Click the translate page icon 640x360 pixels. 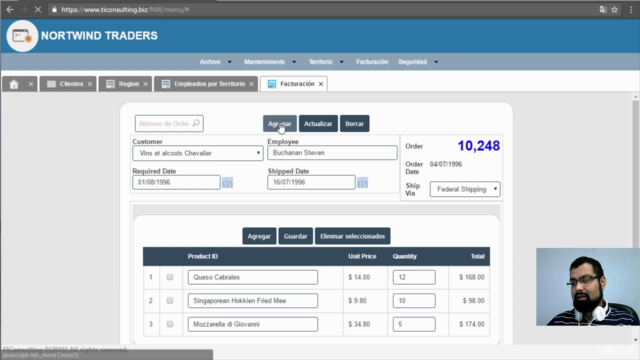click(603, 9)
